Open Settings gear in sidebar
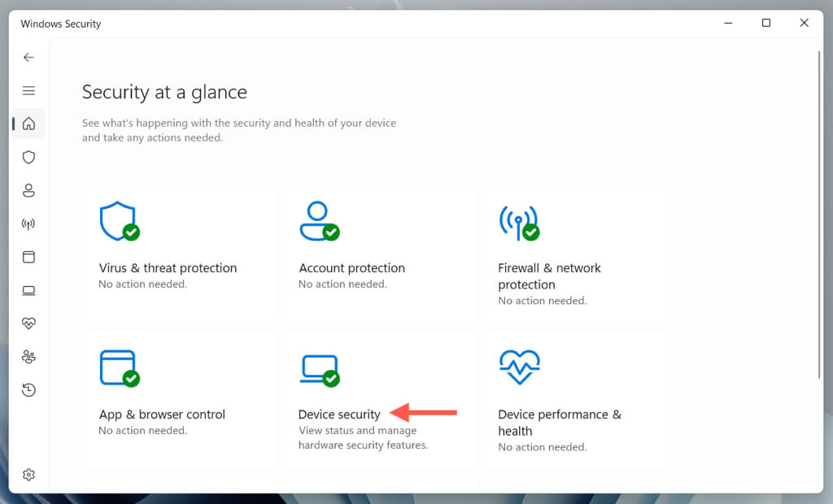Screen dimensions: 833x504 (x=28, y=474)
